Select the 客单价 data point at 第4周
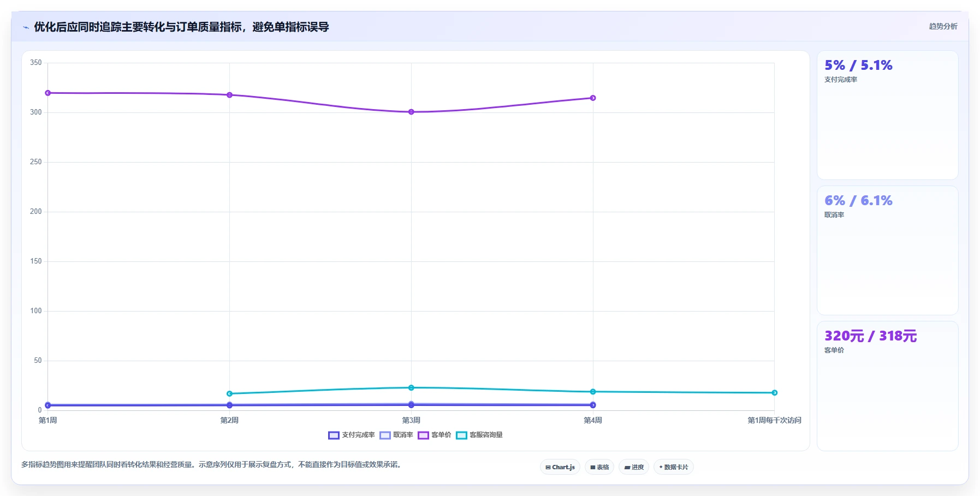The width and height of the screenshot is (980, 496). (x=593, y=98)
